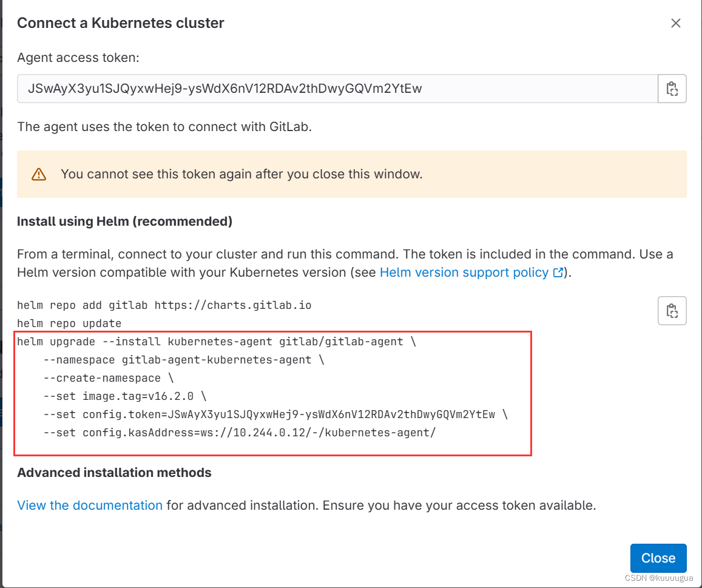Image resolution: width=702 pixels, height=588 pixels.
Task: Click the agent access token field
Action: [x=337, y=89]
